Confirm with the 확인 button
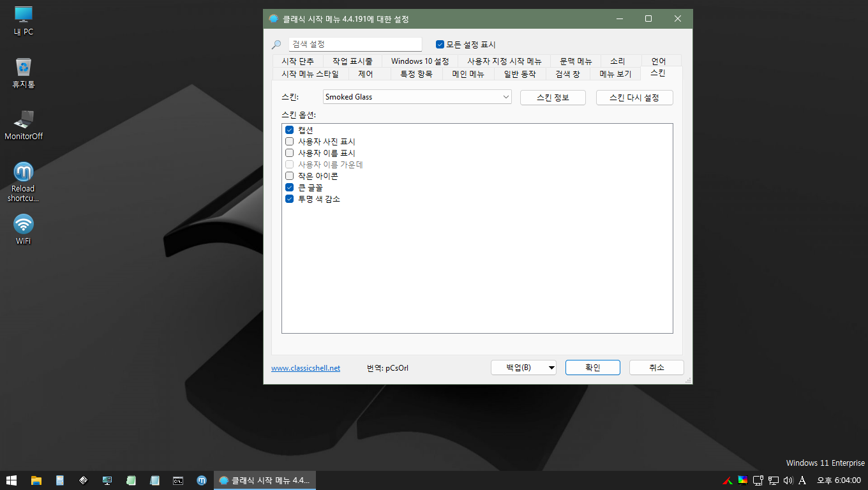Screen dimensions: 868x490 click(x=592, y=367)
